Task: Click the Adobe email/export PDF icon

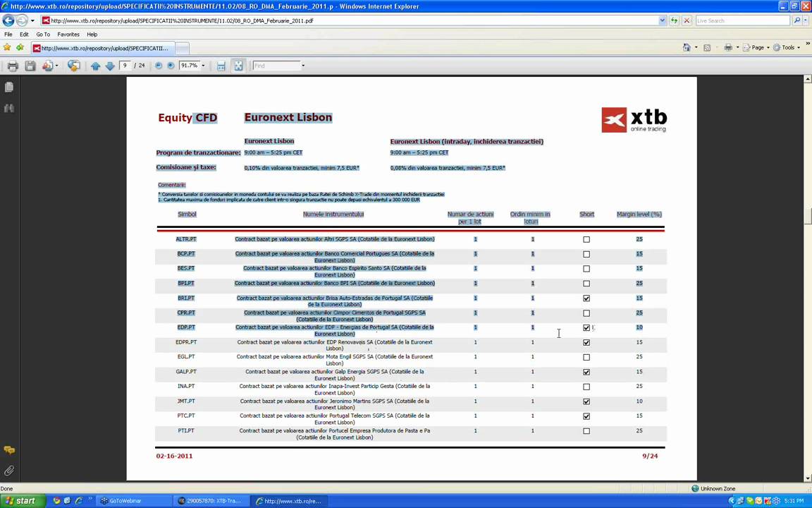Action: (48, 66)
